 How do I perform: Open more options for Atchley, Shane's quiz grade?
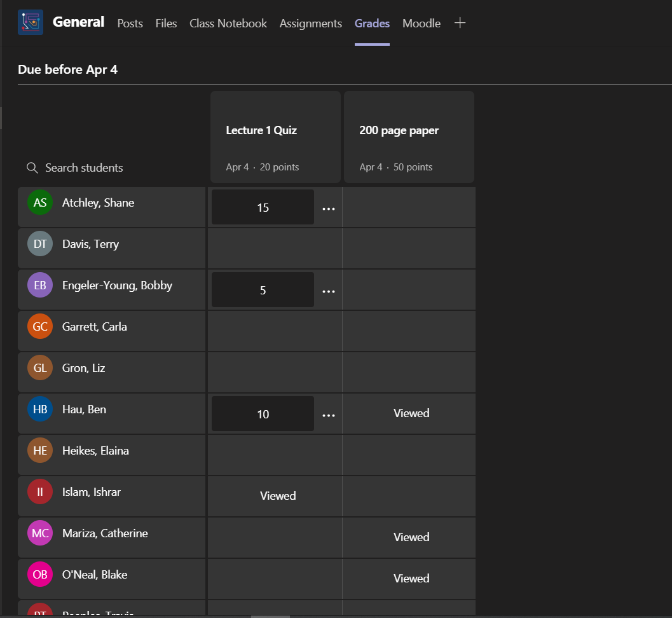[329, 209]
